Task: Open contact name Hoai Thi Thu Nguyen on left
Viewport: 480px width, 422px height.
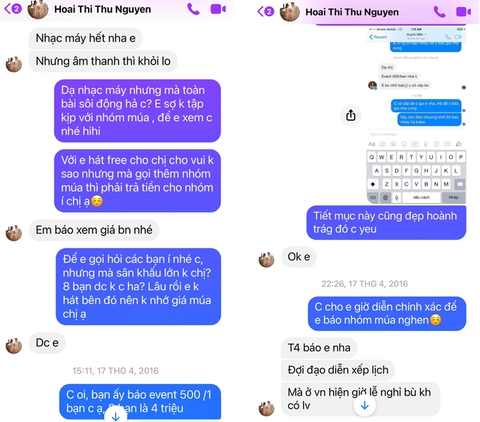Action: coord(103,9)
